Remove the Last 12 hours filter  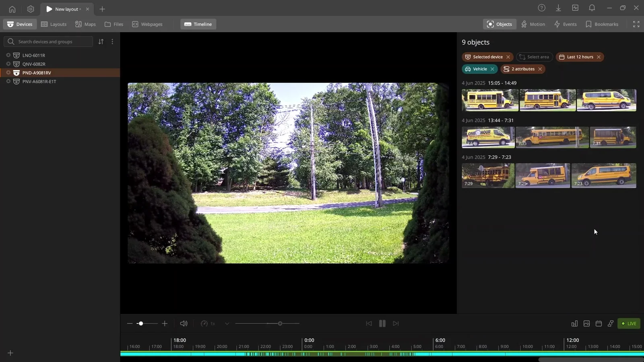[x=599, y=57]
